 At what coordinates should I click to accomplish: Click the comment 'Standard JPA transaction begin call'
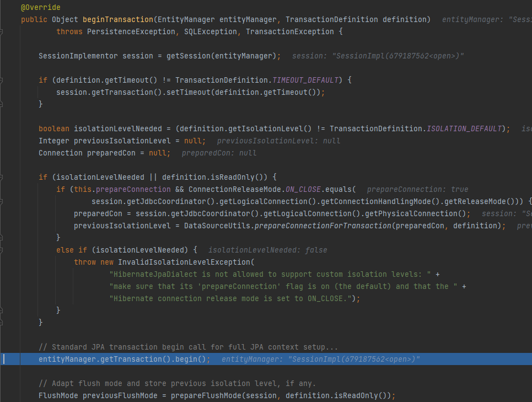tap(189, 347)
